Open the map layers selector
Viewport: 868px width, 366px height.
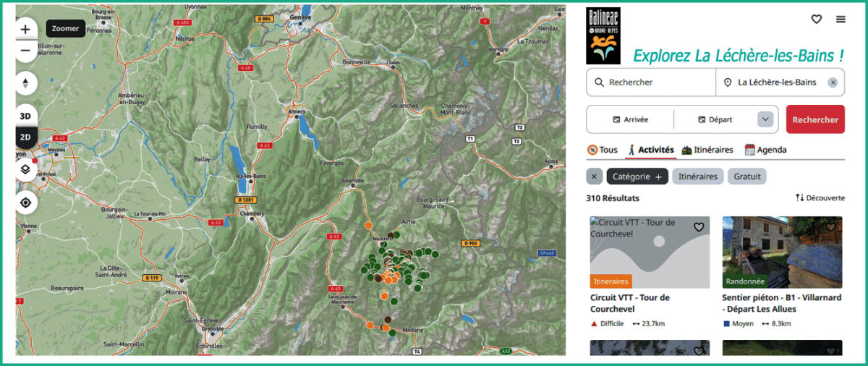(25, 169)
